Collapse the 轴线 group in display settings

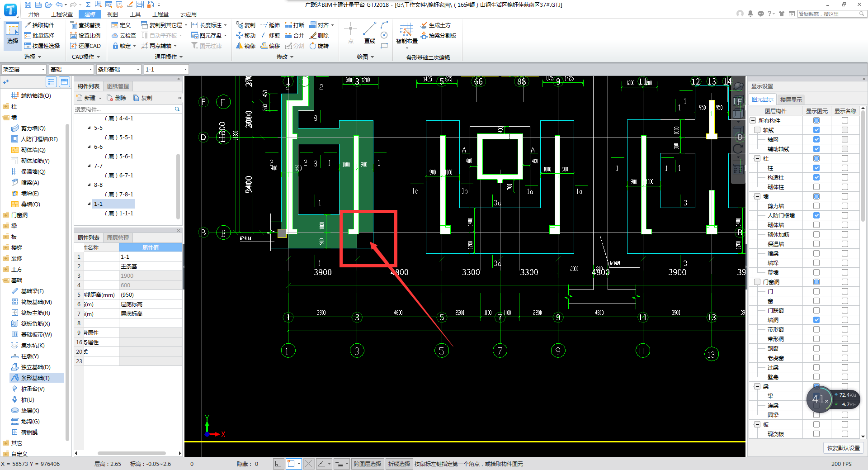(x=757, y=130)
